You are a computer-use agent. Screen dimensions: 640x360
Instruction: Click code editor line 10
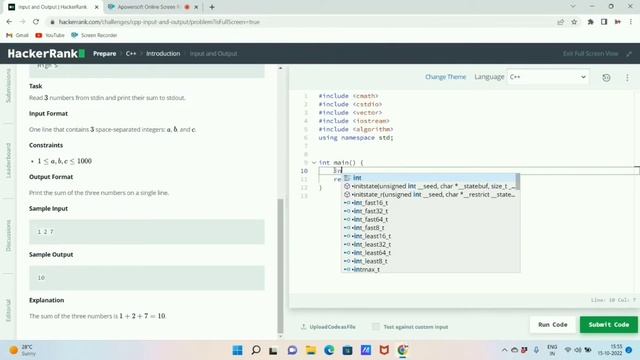pyautogui.click(x=478, y=171)
